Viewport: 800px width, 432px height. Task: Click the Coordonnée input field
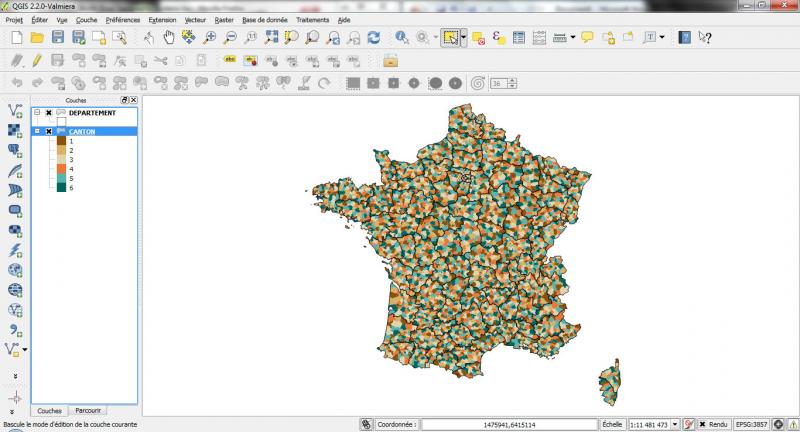tap(509, 424)
